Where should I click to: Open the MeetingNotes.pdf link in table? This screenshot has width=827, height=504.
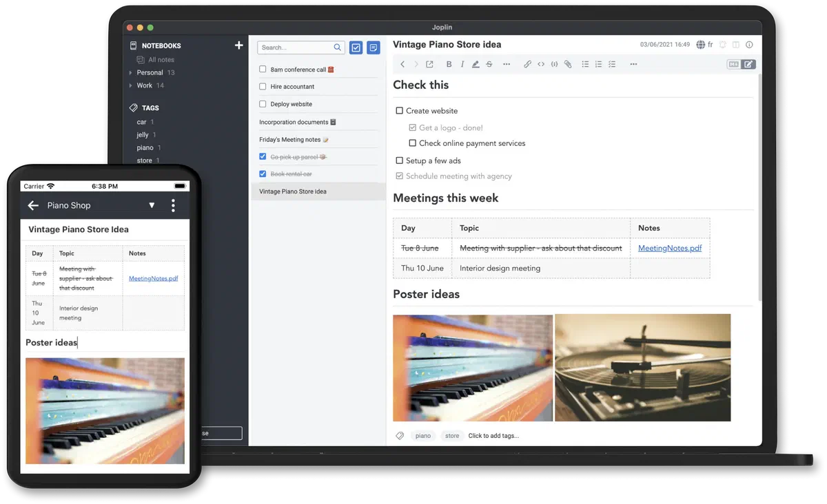coord(669,248)
